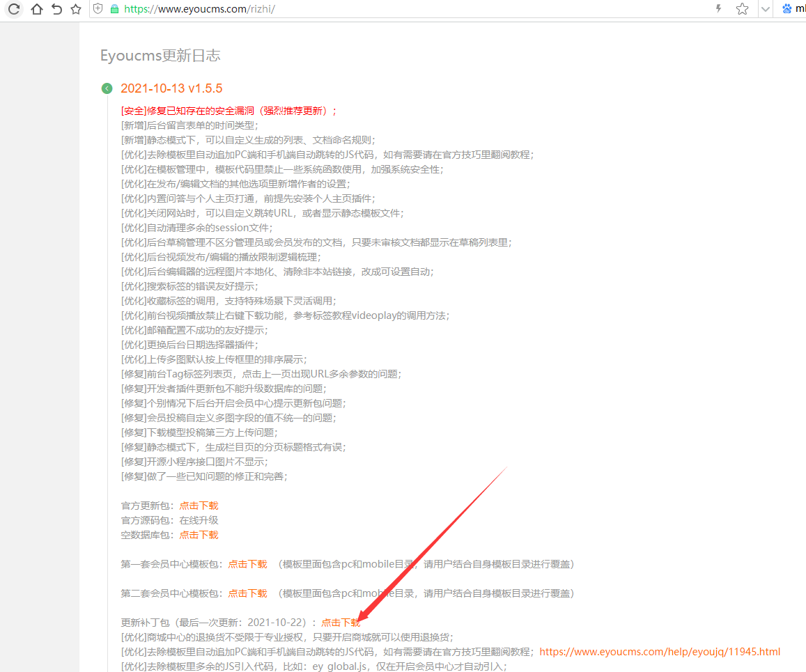
Task: Click the undo/back arrow icon
Action: (x=56, y=9)
